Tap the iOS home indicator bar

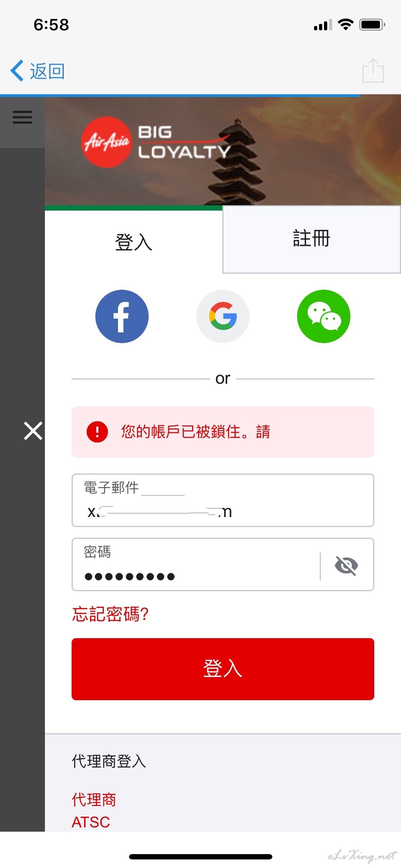pos(201,857)
